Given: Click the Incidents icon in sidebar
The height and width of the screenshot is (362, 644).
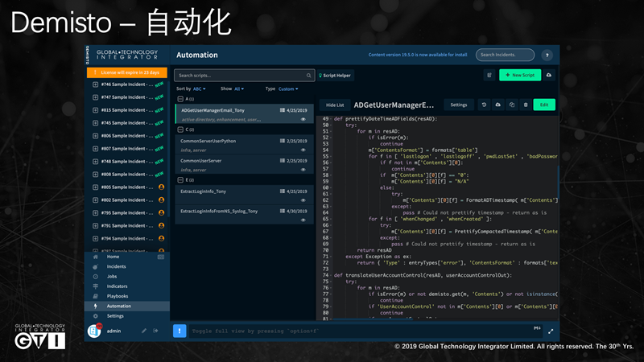Looking at the screenshot, I should coord(95,267).
